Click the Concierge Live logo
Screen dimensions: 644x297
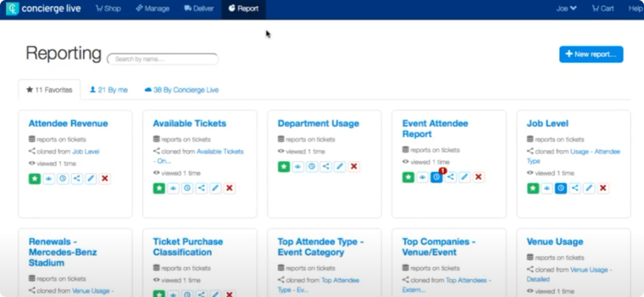(x=44, y=9)
